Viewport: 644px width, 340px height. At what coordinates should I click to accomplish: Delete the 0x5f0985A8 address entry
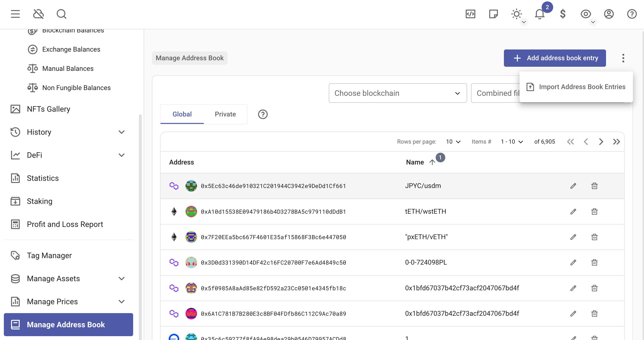pyautogui.click(x=594, y=288)
